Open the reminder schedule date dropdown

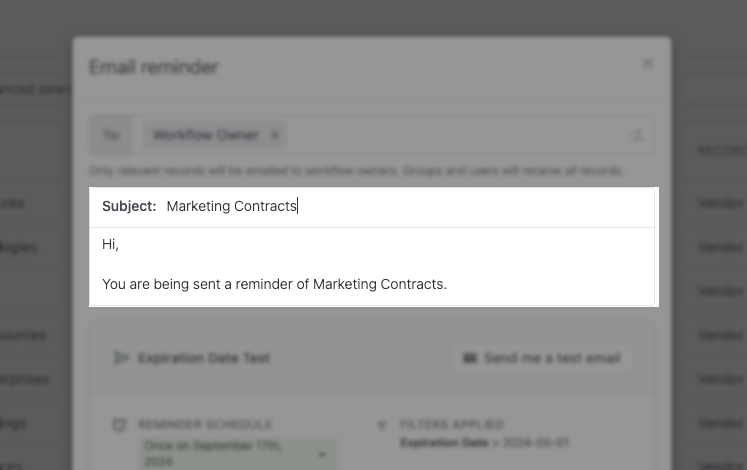[237, 454]
